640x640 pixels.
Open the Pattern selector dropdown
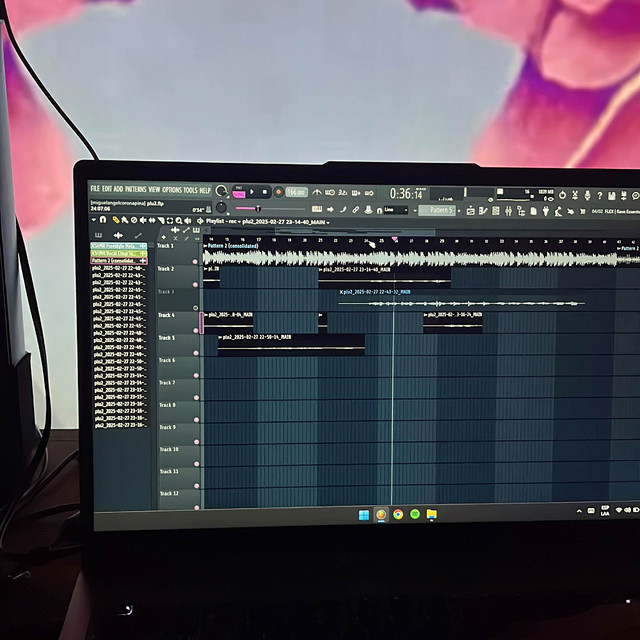coord(437,210)
